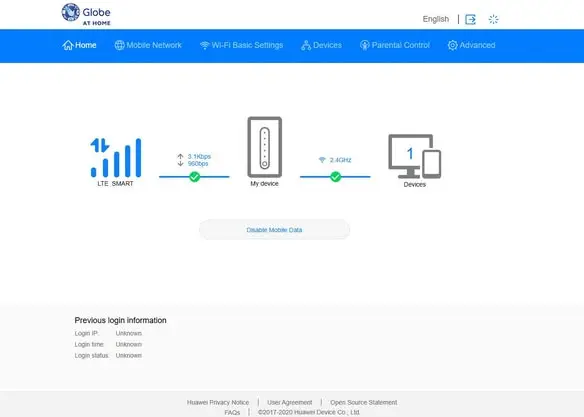The width and height of the screenshot is (584, 417).
Task: Open the Huawei Privacy Notice link
Action: (218, 402)
